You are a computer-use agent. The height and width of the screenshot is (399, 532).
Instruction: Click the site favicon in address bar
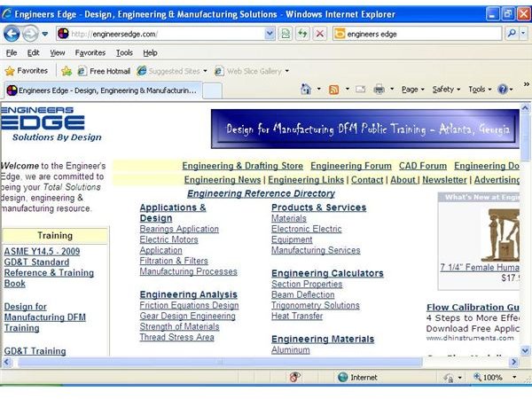point(63,34)
